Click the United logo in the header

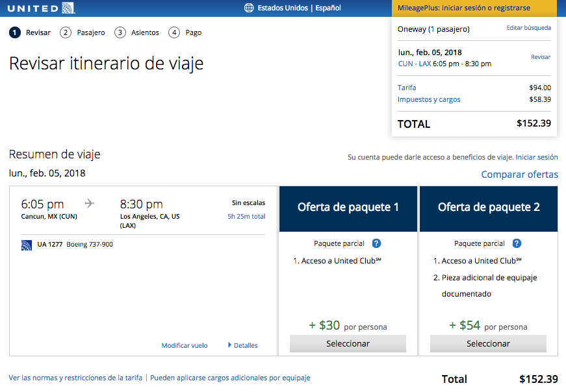coord(41,8)
